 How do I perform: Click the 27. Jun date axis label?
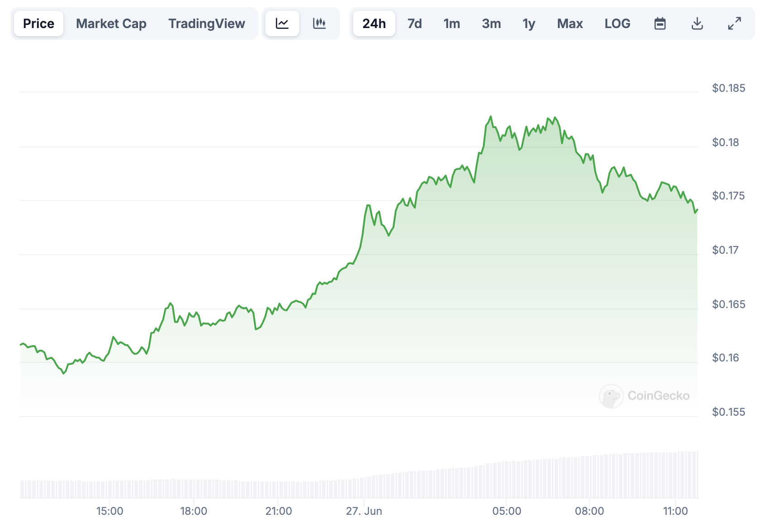364,511
